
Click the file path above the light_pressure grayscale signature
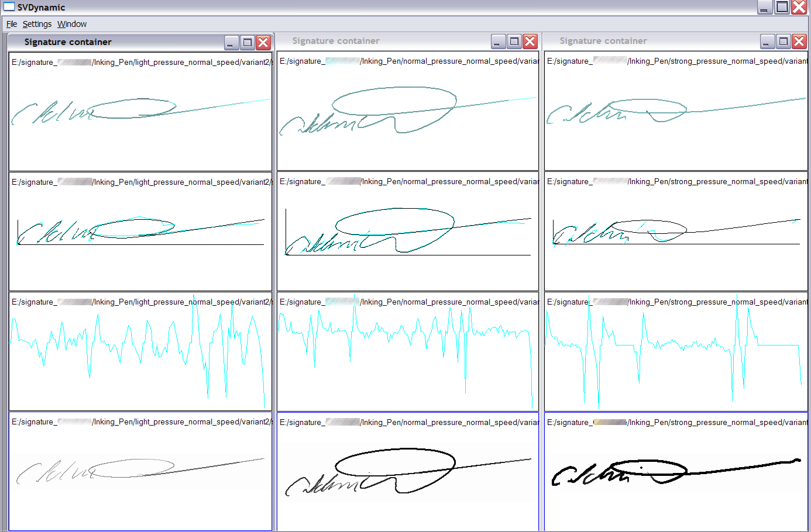tap(141, 422)
